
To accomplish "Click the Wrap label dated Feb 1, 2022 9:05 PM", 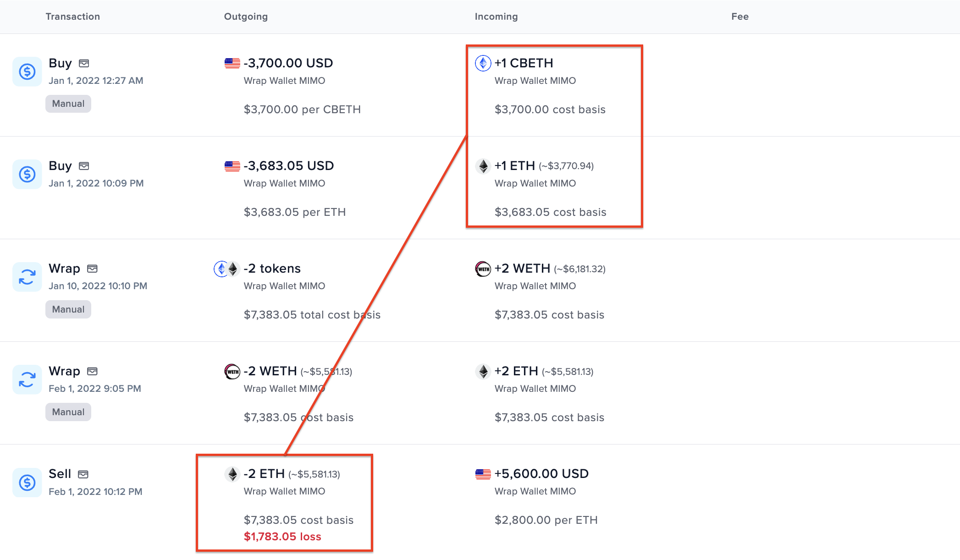I will [64, 371].
